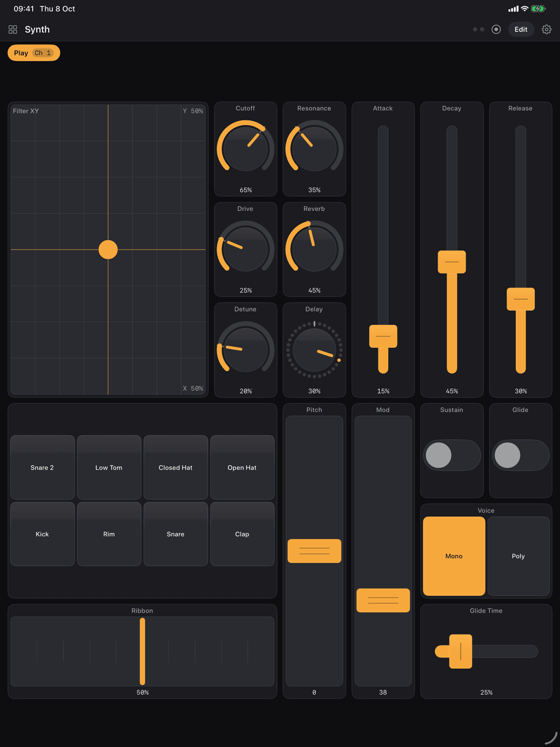
Task: Trigger the Rim pad
Action: 109,534
